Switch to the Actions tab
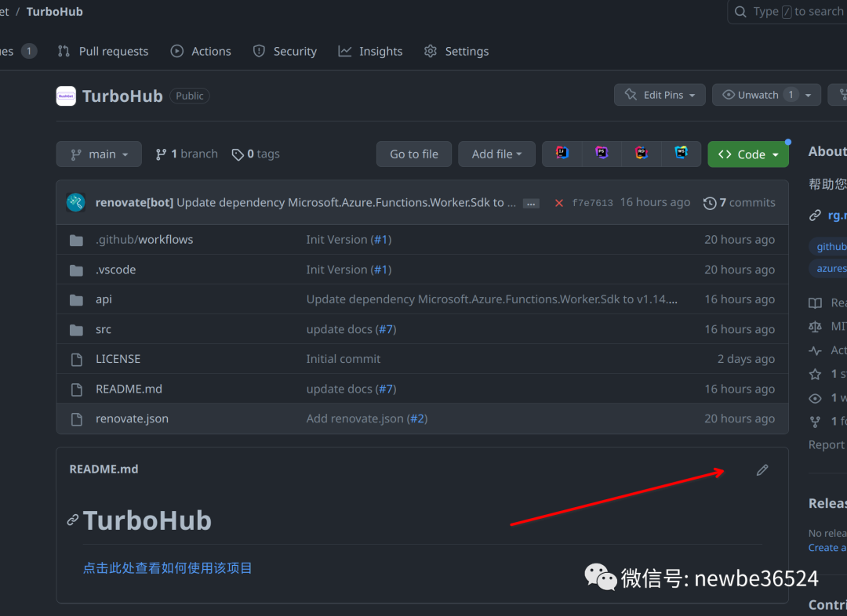This screenshot has width=847, height=616. pos(201,51)
